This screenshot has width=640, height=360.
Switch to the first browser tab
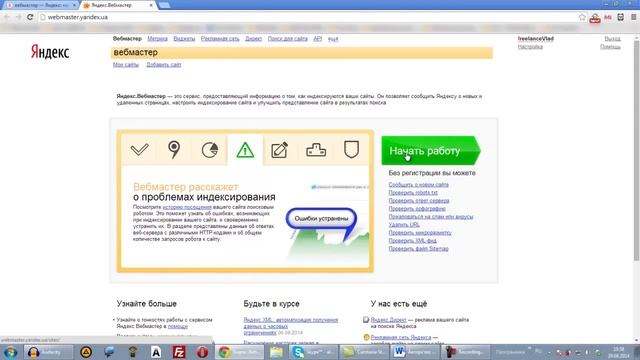pyautogui.click(x=41, y=5)
